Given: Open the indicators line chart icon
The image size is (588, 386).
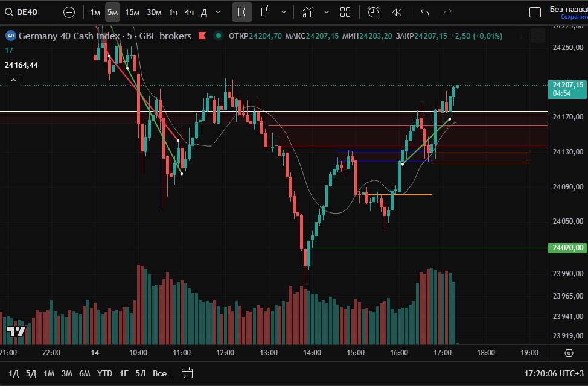Looking at the screenshot, I should [x=308, y=12].
